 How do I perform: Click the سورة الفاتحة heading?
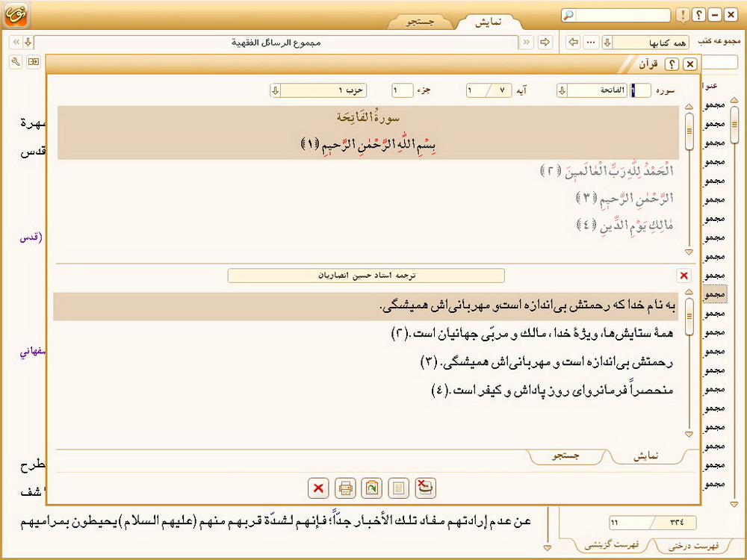[368, 116]
